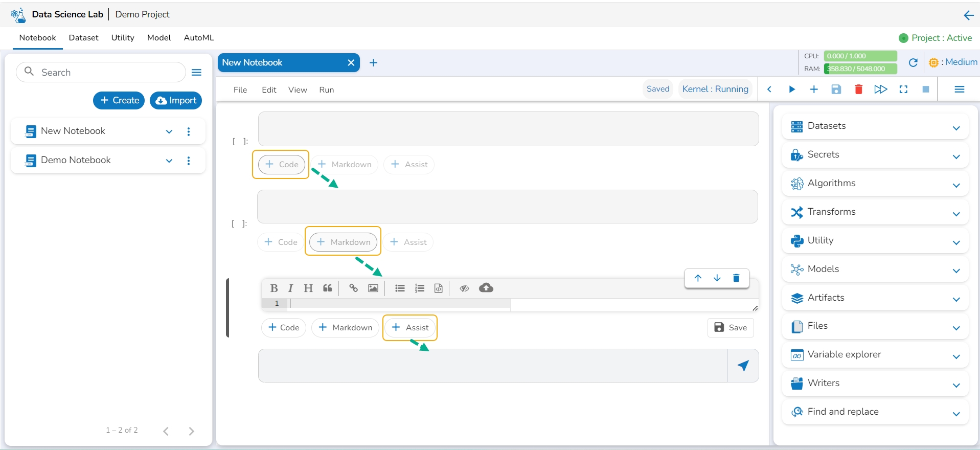Run the current cell with the play icon
The width and height of the screenshot is (980, 450).
pyautogui.click(x=792, y=89)
